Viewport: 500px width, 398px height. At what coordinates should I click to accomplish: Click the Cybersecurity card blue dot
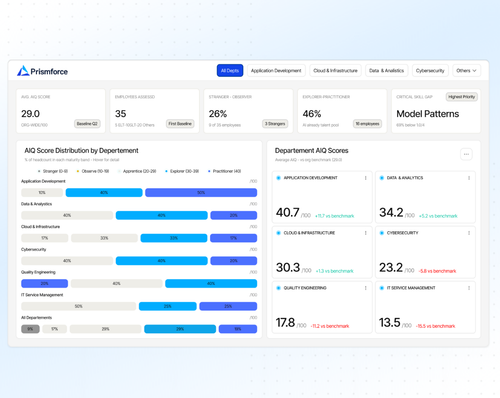[x=382, y=233]
